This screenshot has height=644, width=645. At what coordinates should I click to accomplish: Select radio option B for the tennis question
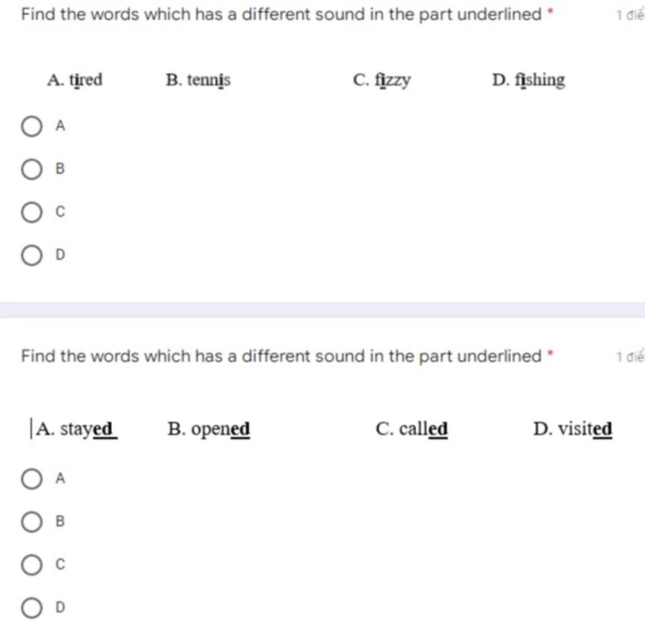tap(31, 169)
